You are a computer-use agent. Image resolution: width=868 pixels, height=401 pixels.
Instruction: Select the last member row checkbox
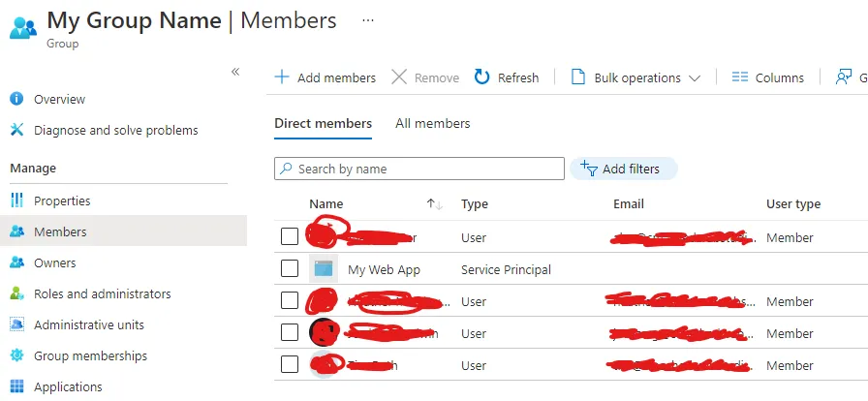pos(290,365)
